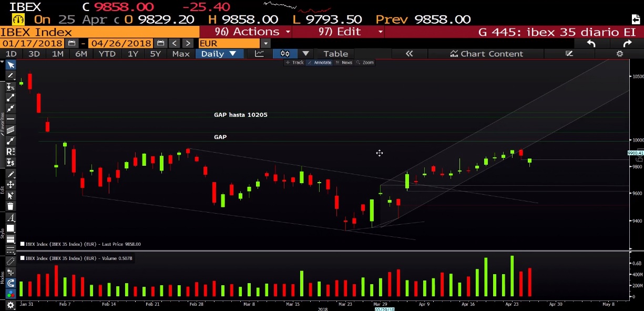Select the parallel channel drawing tool
The height and width of the screenshot is (311, 644).
(x=11, y=129)
